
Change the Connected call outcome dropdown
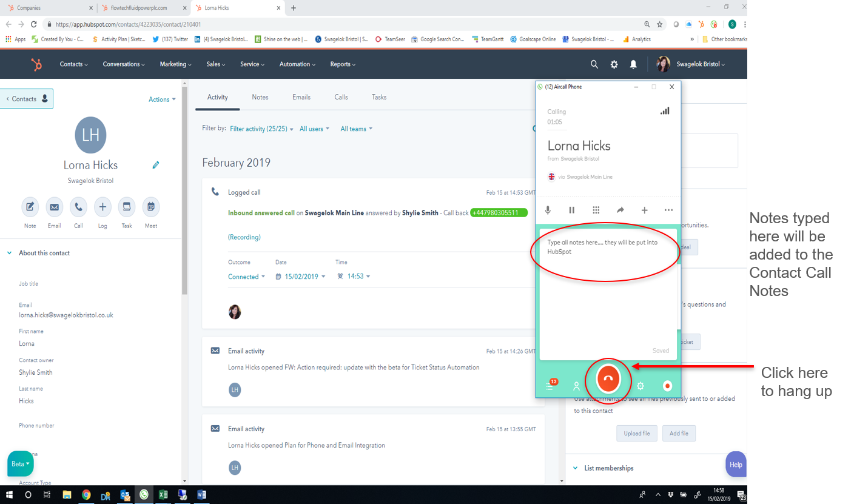click(246, 277)
